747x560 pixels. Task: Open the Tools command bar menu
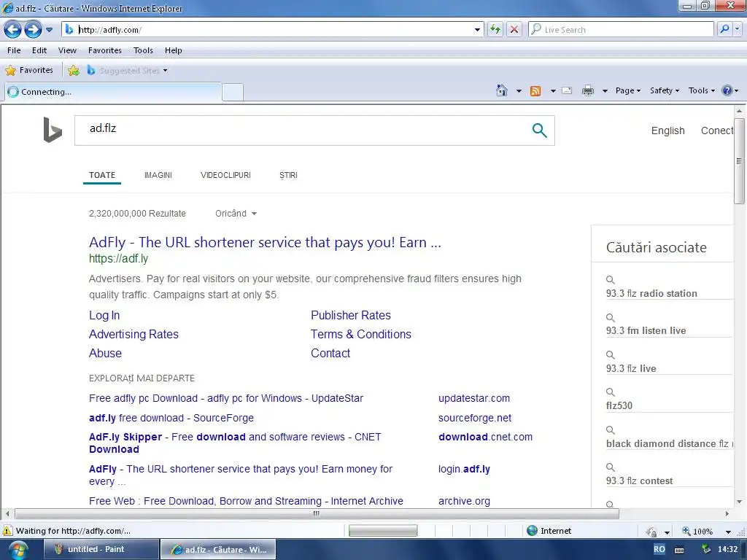(x=701, y=90)
